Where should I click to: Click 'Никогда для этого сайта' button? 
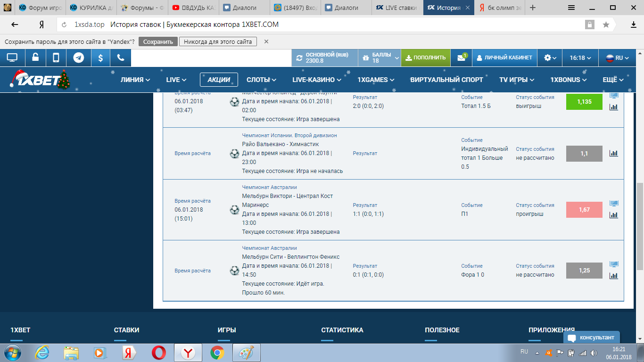(x=218, y=41)
